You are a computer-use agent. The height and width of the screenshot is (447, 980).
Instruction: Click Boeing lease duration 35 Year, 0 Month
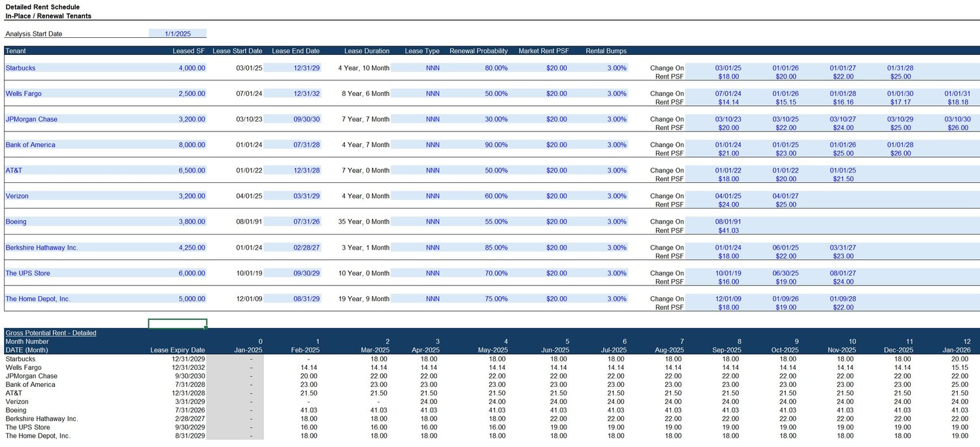click(x=364, y=222)
